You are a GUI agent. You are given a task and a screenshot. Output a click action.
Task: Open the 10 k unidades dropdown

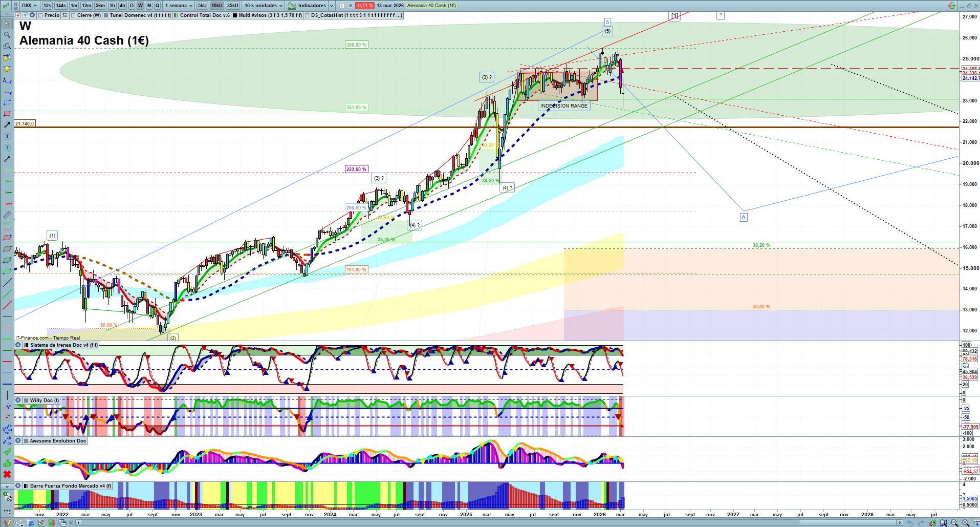point(263,6)
